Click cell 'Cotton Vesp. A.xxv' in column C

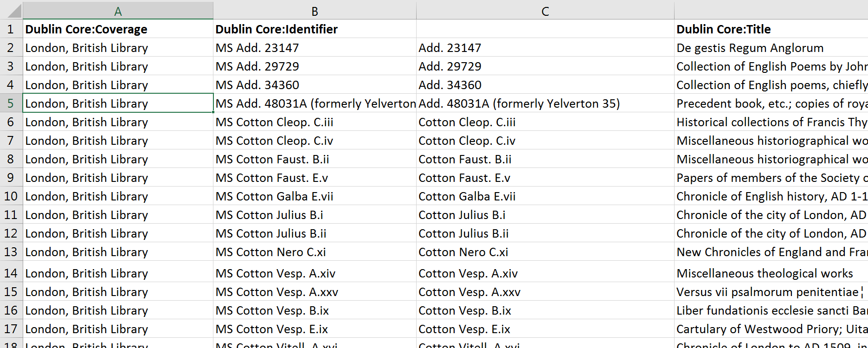[x=545, y=292]
